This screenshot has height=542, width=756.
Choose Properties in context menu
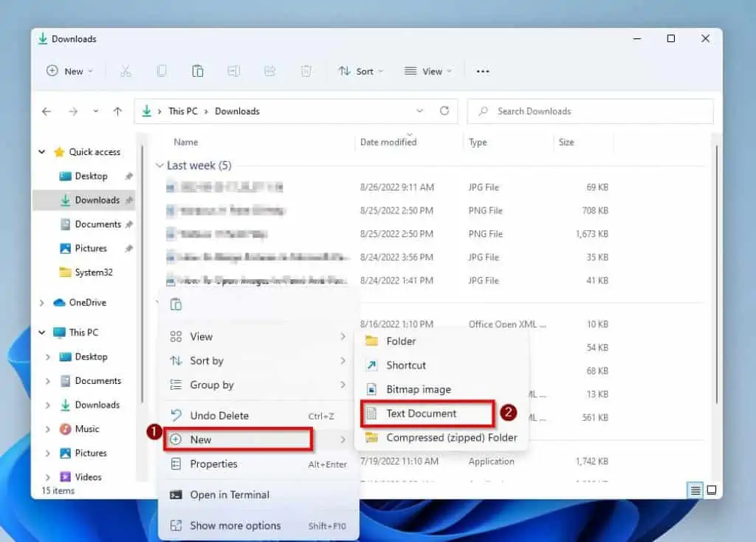tap(258, 464)
